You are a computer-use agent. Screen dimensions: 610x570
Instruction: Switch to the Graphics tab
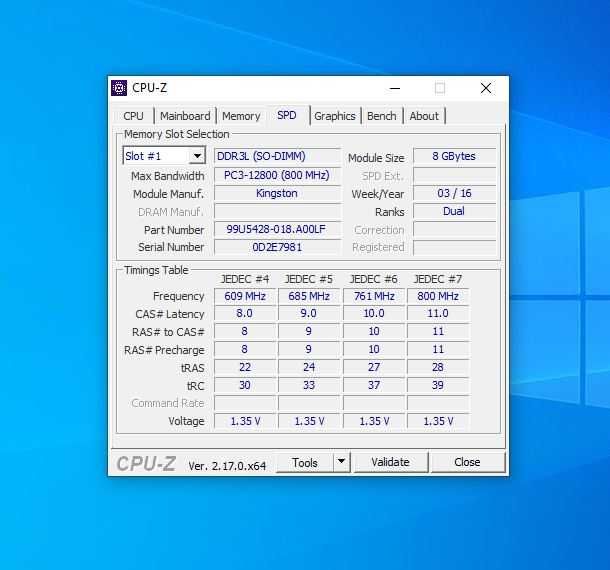tap(335, 116)
